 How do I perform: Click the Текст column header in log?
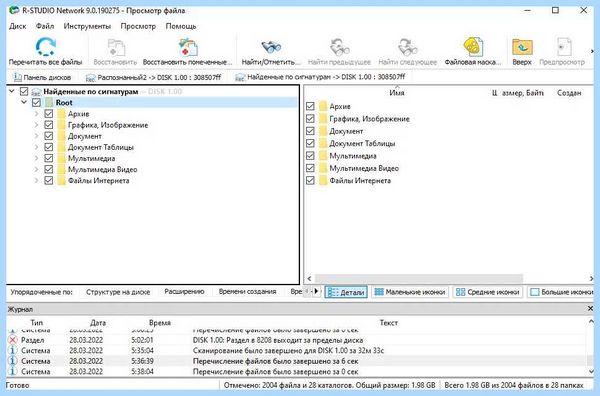point(388,323)
